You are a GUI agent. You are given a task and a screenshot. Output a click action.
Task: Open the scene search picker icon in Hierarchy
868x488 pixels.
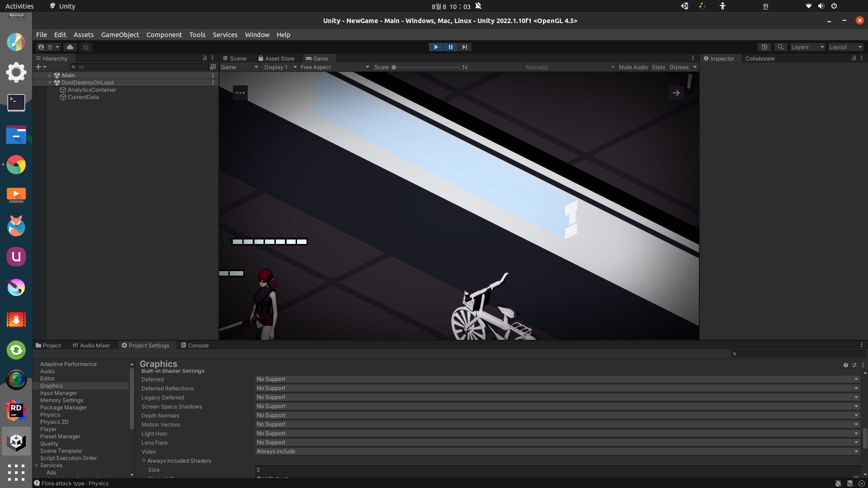tap(213, 67)
